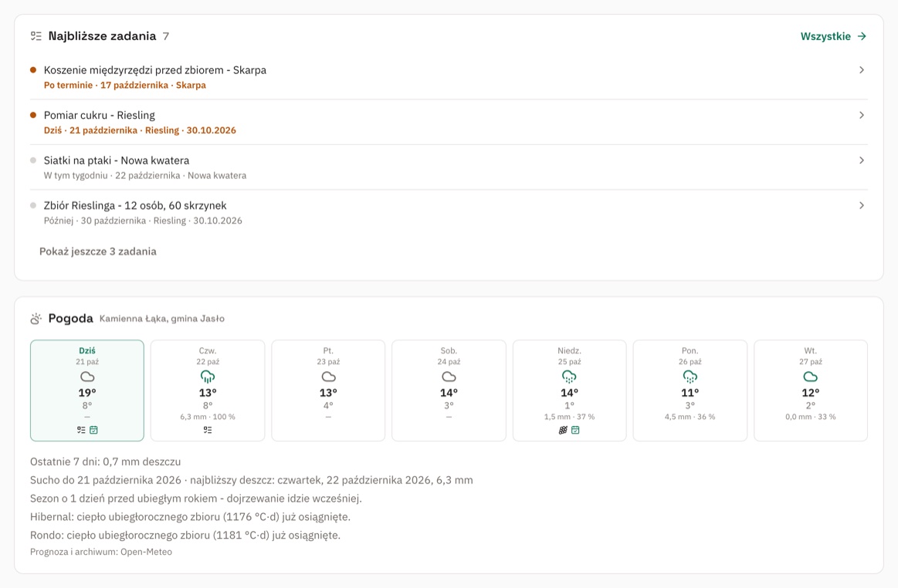Screen dimensions: 898x588
Task: Open chevron for Siatki na ptaki task
Action: (862, 161)
